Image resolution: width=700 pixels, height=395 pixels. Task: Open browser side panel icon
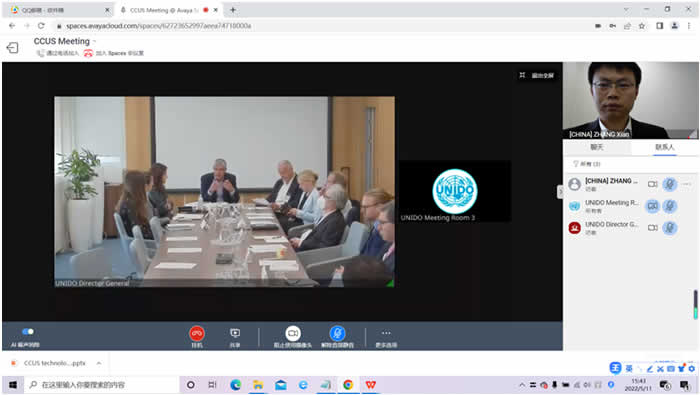click(659, 26)
